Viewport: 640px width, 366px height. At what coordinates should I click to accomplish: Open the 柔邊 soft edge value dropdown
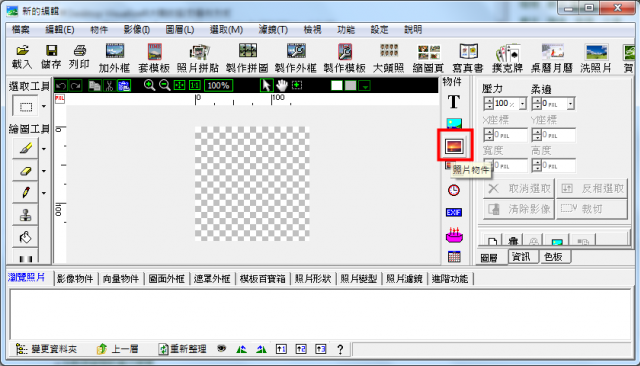(571, 104)
